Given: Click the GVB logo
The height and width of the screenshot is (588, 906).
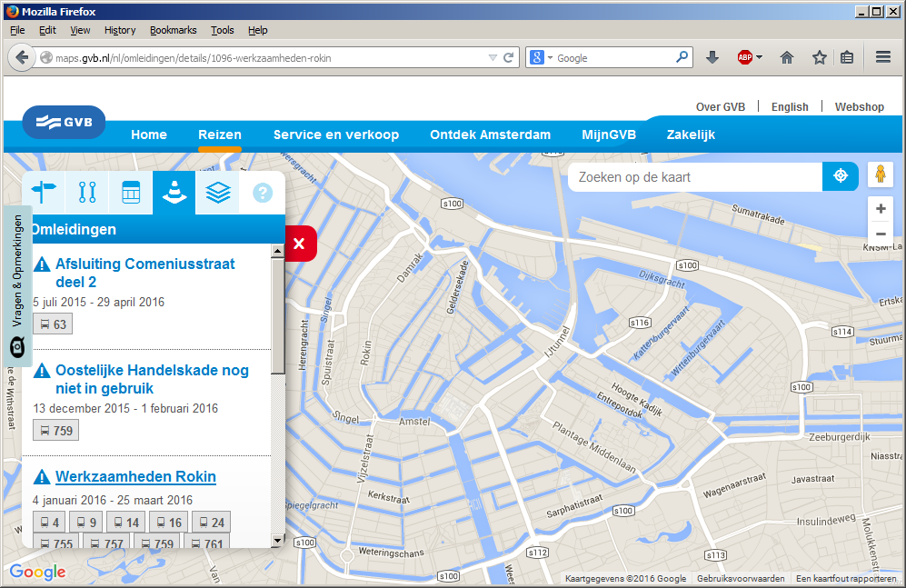Looking at the screenshot, I should pyautogui.click(x=65, y=122).
